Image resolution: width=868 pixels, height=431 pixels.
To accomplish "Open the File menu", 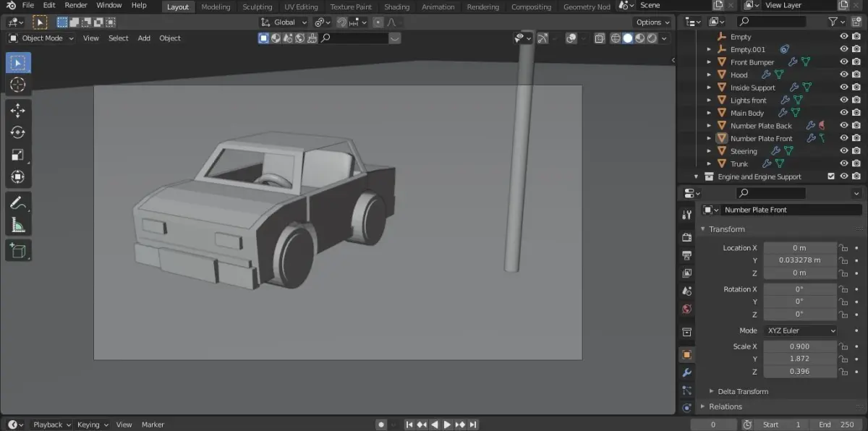I will 28,6.
